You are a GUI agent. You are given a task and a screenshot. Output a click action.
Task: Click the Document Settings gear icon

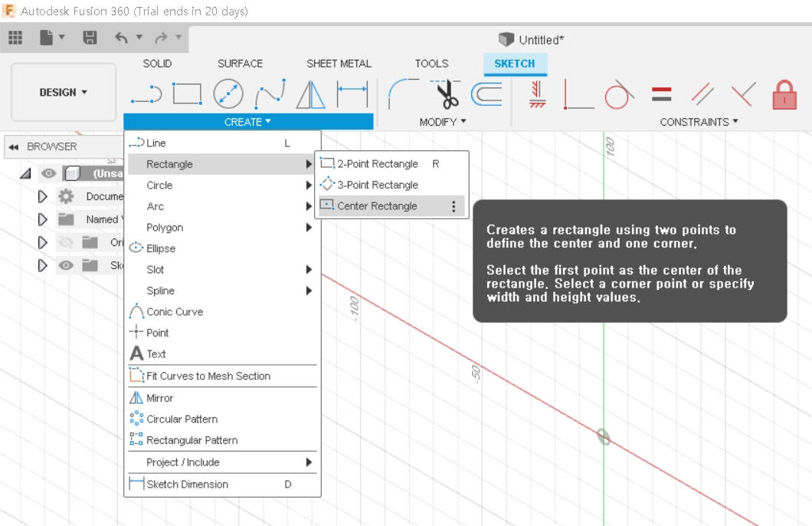tap(66, 196)
